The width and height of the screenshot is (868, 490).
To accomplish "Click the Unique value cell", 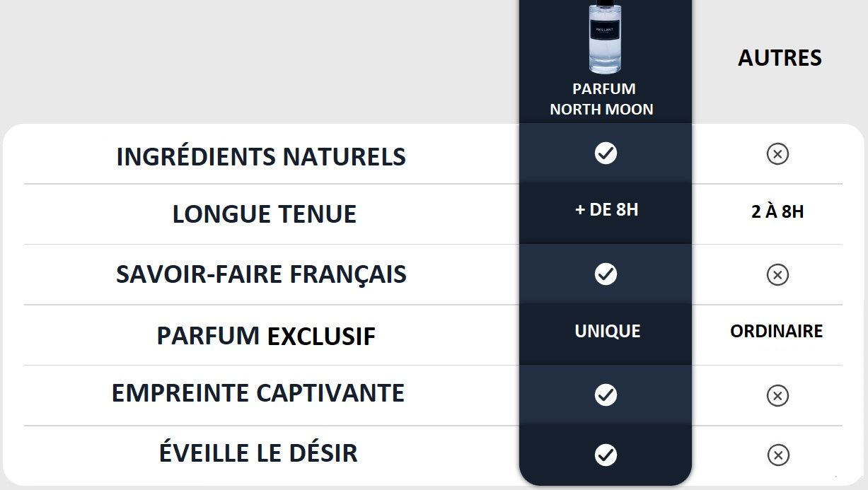I will point(607,331).
